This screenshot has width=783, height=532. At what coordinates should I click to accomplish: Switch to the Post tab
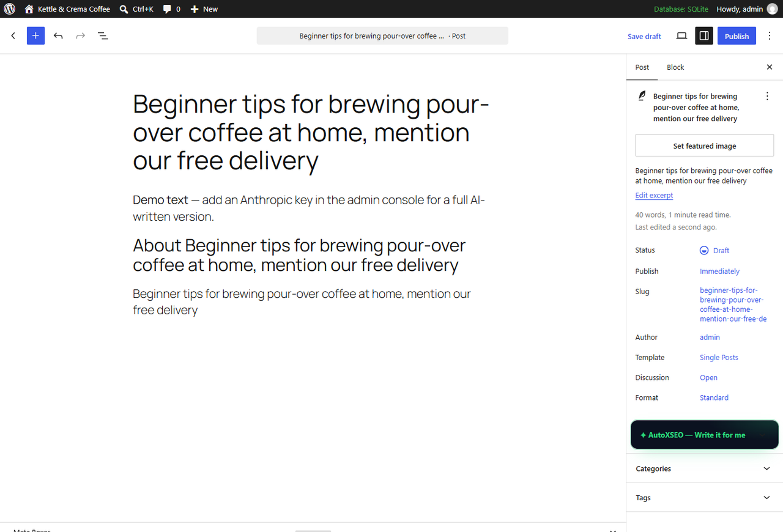pyautogui.click(x=642, y=67)
